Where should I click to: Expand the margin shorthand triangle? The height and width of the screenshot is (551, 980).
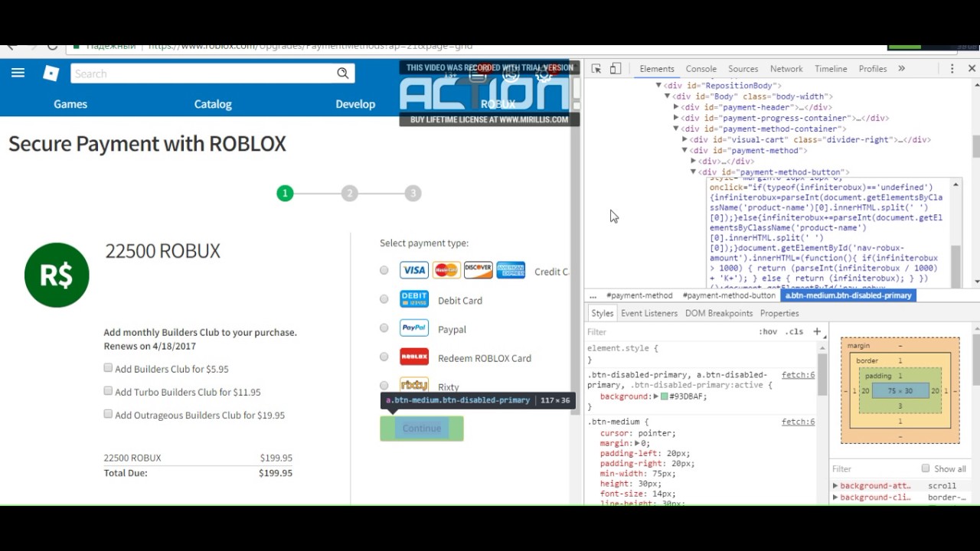(636, 443)
